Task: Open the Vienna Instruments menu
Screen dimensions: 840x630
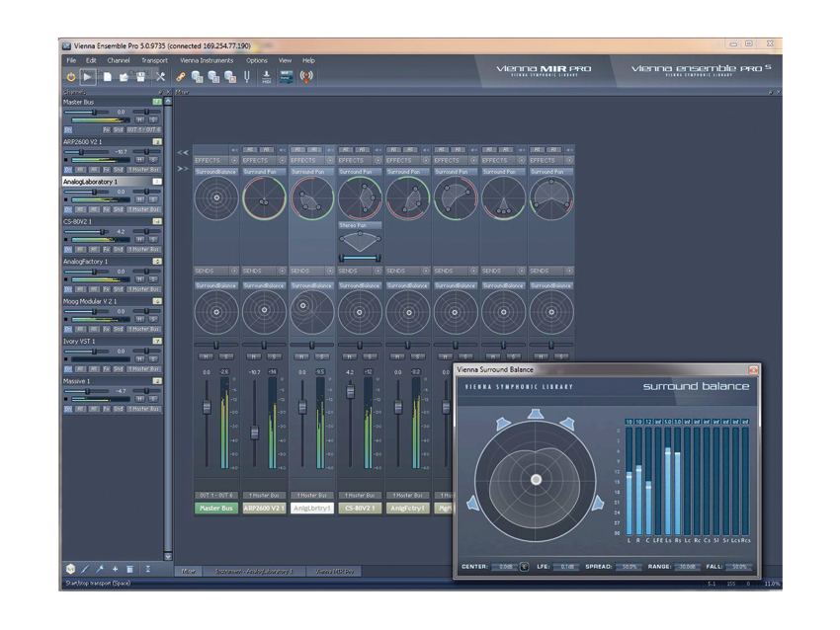Action: (207, 60)
